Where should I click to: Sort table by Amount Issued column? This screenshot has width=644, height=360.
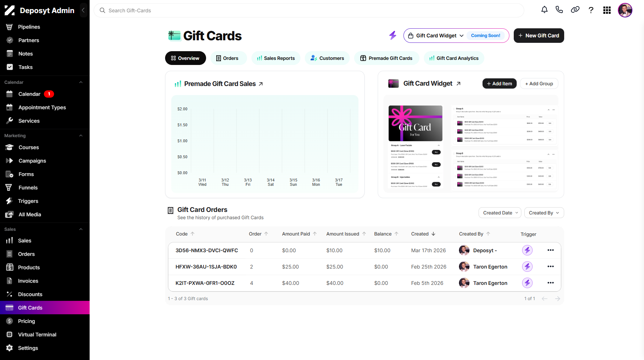(x=346, y=234)
